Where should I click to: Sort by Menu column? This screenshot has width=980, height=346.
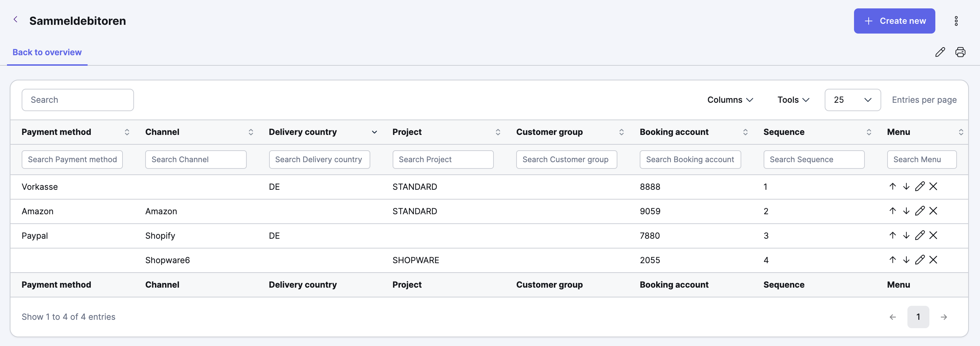tap(961, 132)
